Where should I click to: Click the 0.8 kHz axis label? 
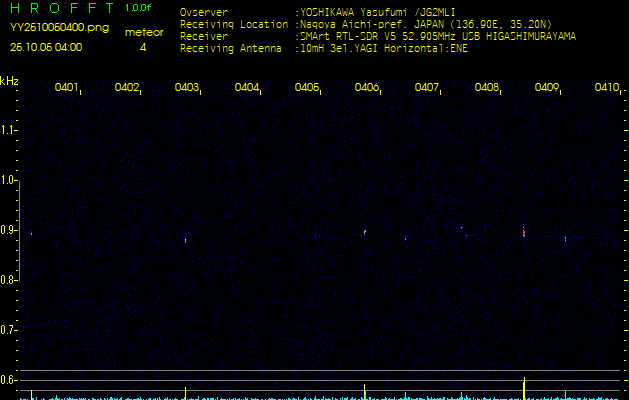pyautogui.click(x=7, y=280)
